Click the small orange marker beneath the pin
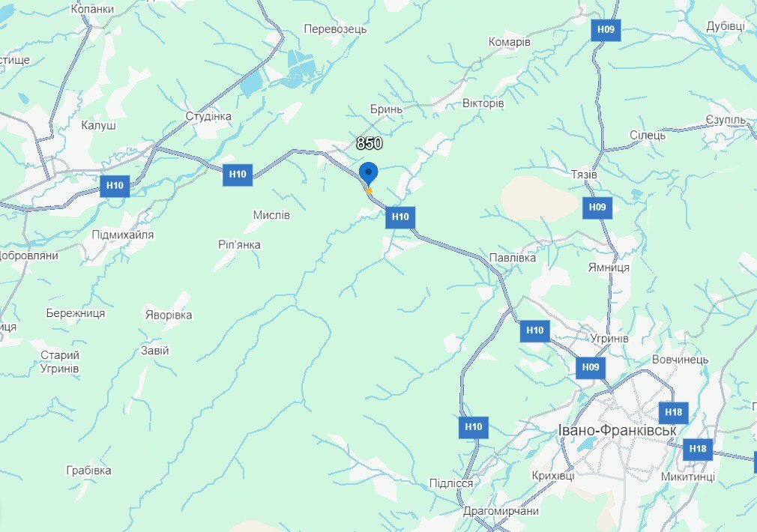 coord(369,190)
